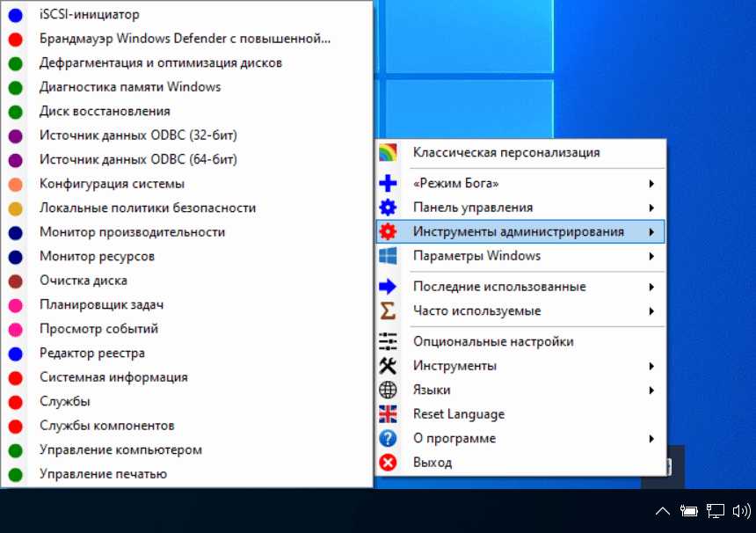This screenshot has width=756, height=533.
Task: Open Службы компонентов entry
Action: click(186, 426)
